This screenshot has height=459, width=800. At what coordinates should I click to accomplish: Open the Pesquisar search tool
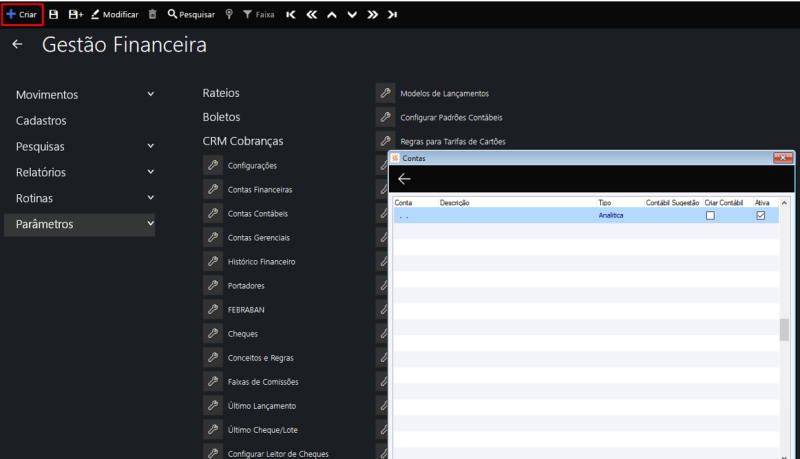(191, 15)
